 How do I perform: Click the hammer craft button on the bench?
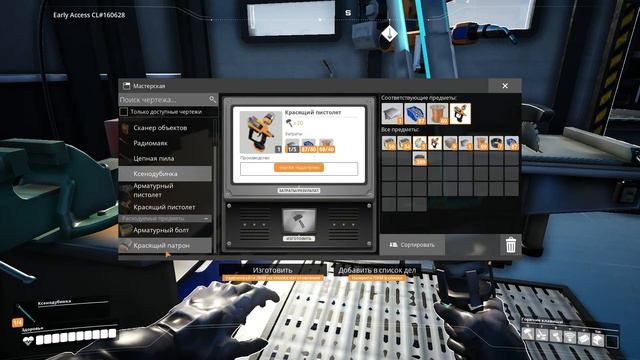pyautogui.click(x=299, y=221)
